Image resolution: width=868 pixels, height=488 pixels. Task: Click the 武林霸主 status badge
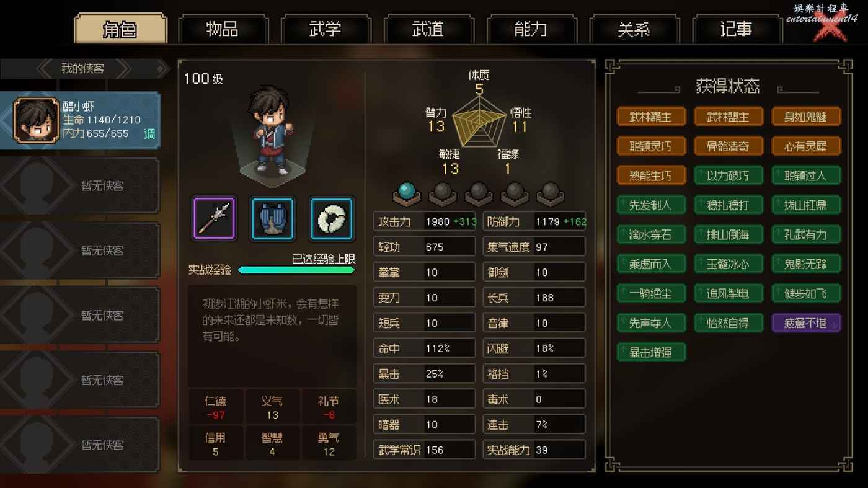[651, 117]
